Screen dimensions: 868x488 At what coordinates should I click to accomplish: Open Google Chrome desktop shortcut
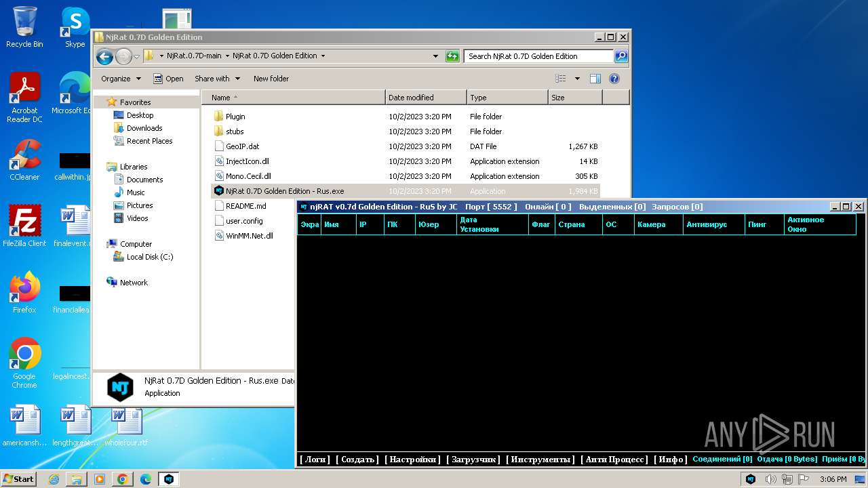24,363
